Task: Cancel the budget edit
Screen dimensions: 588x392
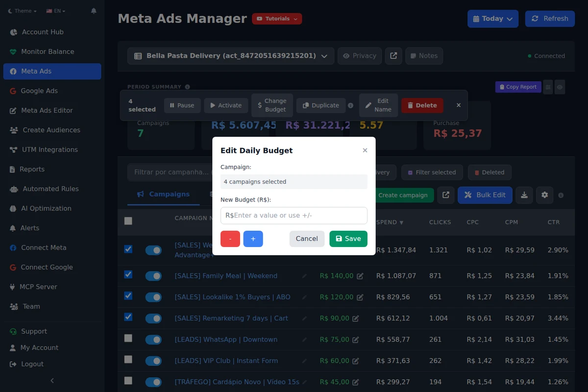Action: pyautogui.click(x=307, y=239)
